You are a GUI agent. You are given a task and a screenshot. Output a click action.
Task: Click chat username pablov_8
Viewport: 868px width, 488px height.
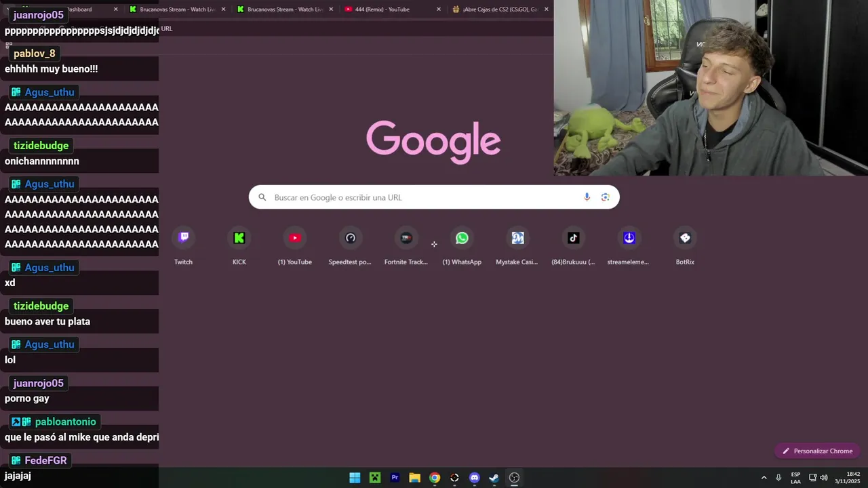tap(35, 54)
